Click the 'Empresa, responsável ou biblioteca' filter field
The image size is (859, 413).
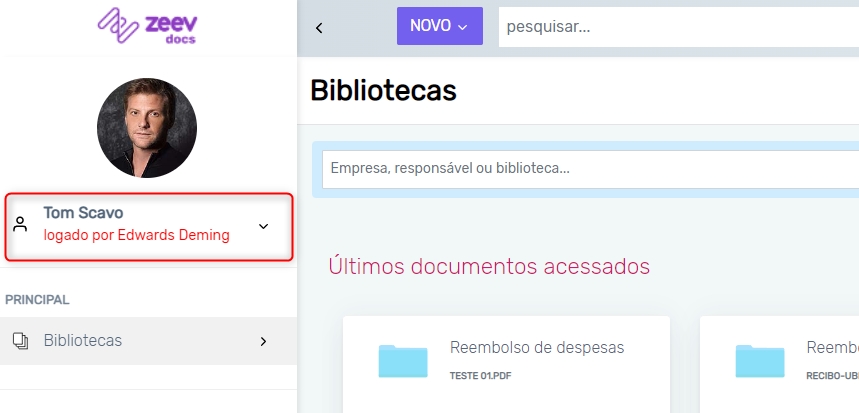click(590, 169)
